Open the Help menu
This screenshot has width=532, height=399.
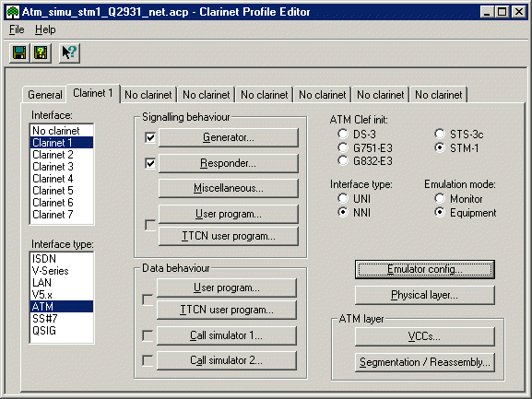tap(45, 29)
